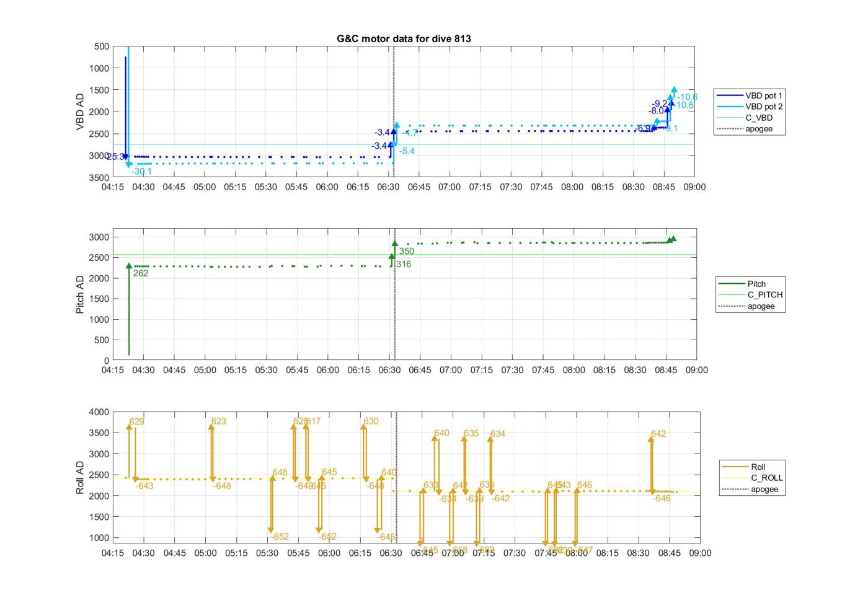Click the '0' tick on the Pitch y-axis
Viewport: 868px width, 611px height.
click(x=107, y=361)
